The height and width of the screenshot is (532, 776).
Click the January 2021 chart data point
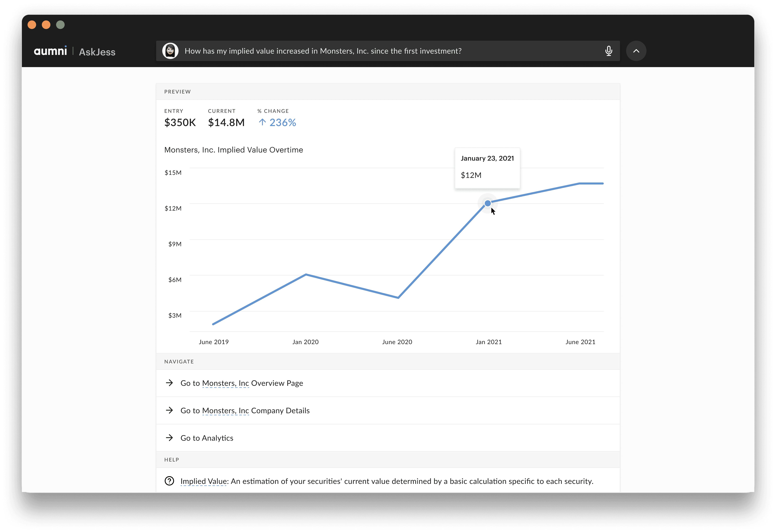487,203
